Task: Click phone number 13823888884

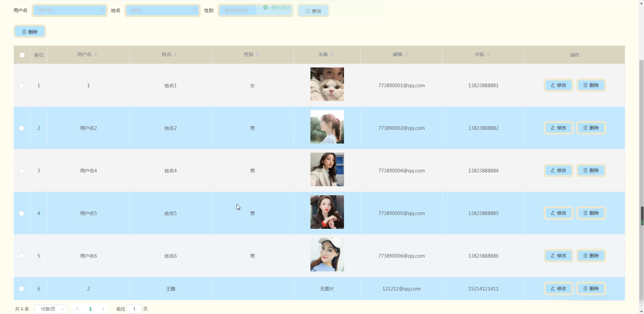Action: (x=483, y=171)
